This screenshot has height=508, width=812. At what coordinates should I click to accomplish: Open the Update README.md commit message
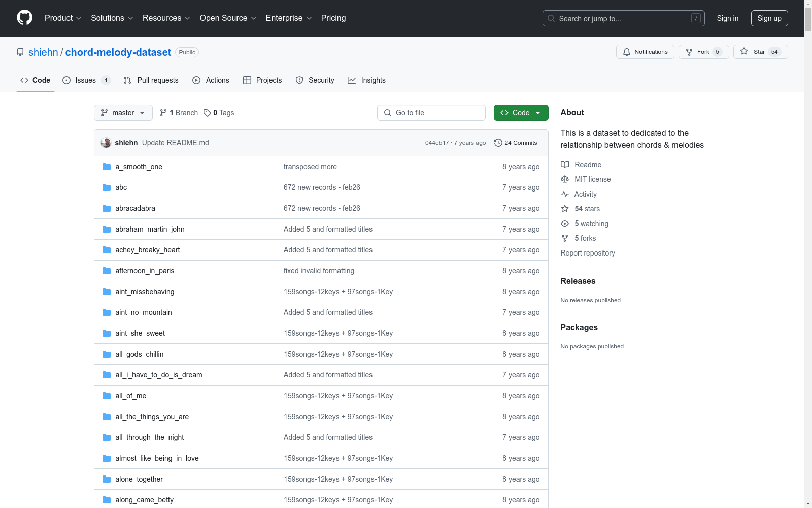coord(176,143)
